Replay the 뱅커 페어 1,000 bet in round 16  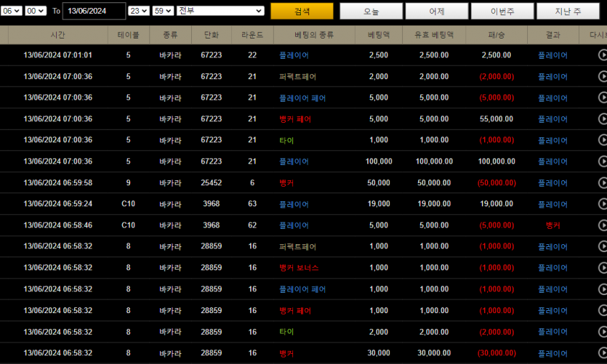(603, 310)
